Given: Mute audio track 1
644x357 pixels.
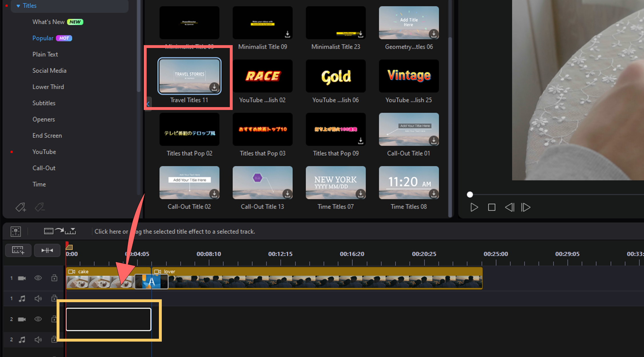Looking at the screenshot, I should pos(38,299).
